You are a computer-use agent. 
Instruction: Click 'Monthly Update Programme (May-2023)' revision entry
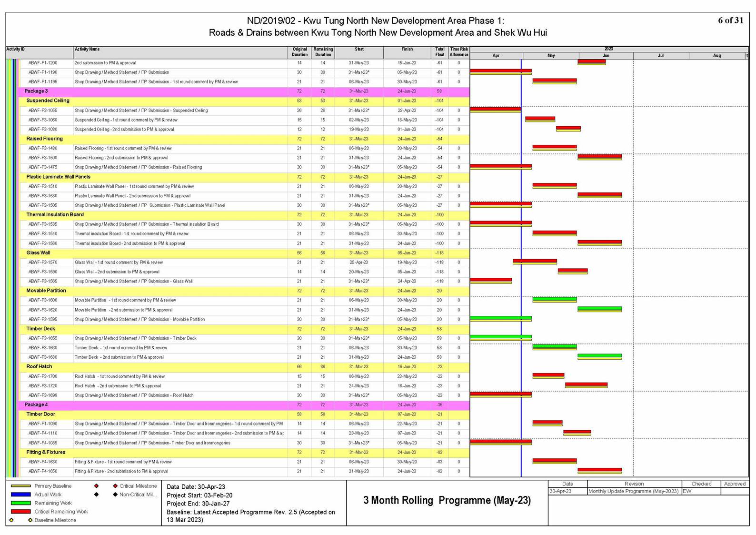click(x=634, y=491)
